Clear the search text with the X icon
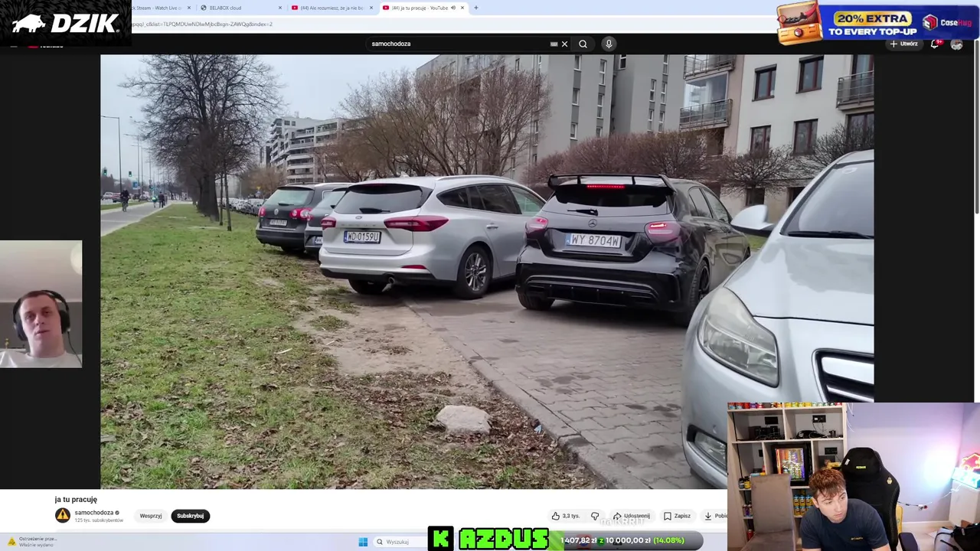Screen dimensions: 980x551 564,44
